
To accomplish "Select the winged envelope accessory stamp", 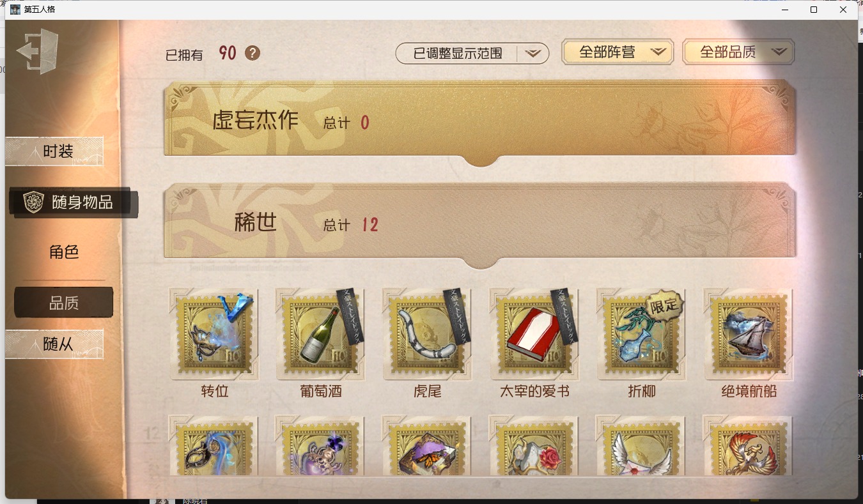I will [641, 446].
